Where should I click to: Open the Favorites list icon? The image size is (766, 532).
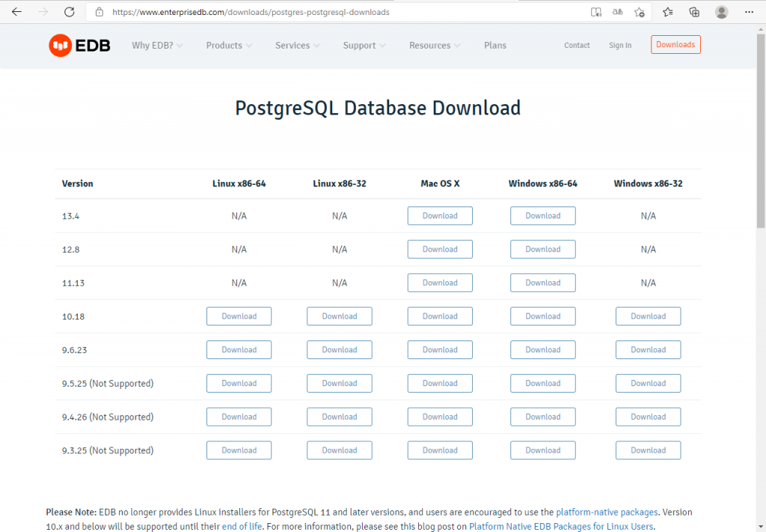(x=668, y=12)
